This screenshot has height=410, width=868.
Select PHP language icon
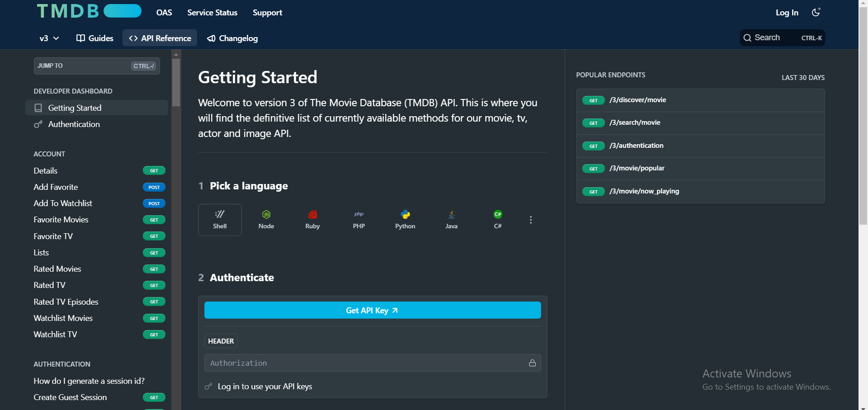pyautogui.click(x=359, y=220)
